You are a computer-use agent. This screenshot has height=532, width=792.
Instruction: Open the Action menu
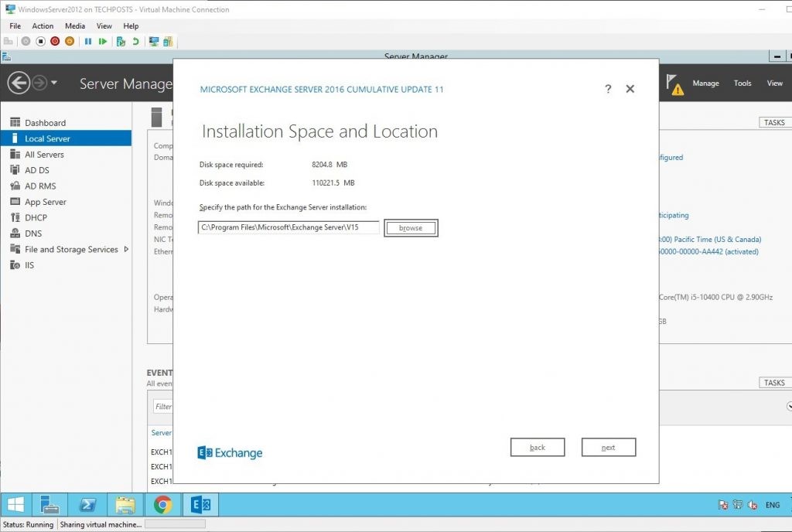tap(43, 26)
